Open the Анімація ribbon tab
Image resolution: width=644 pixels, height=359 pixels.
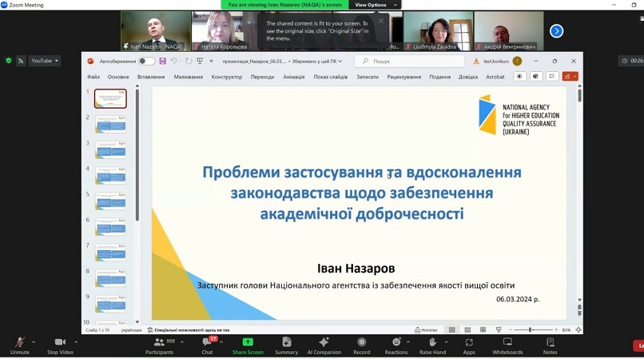pos(293,77)
